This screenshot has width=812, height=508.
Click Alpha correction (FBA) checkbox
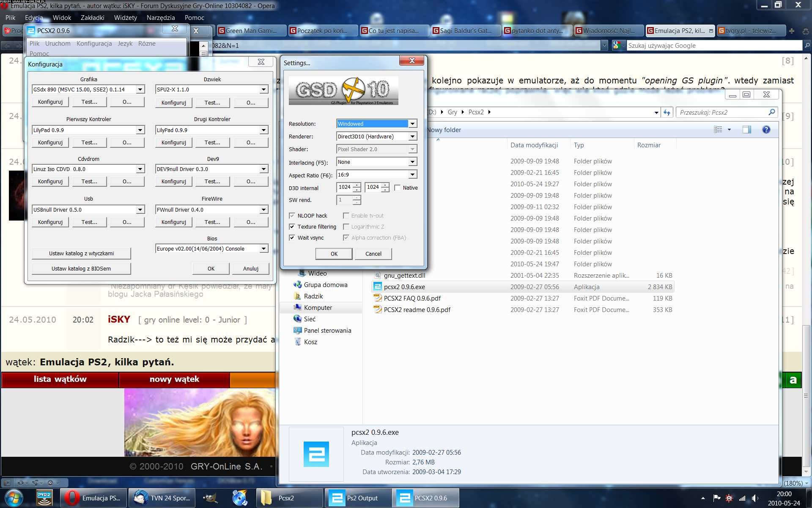346,237
